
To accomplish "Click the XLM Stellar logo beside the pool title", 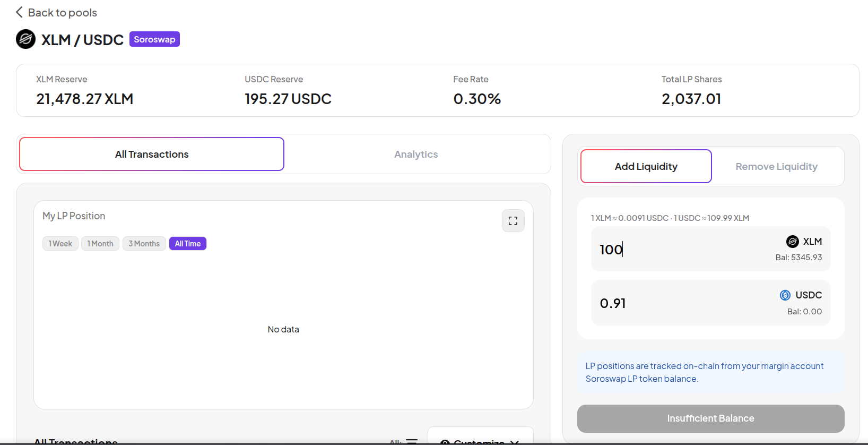I will [x=25, y=39].
